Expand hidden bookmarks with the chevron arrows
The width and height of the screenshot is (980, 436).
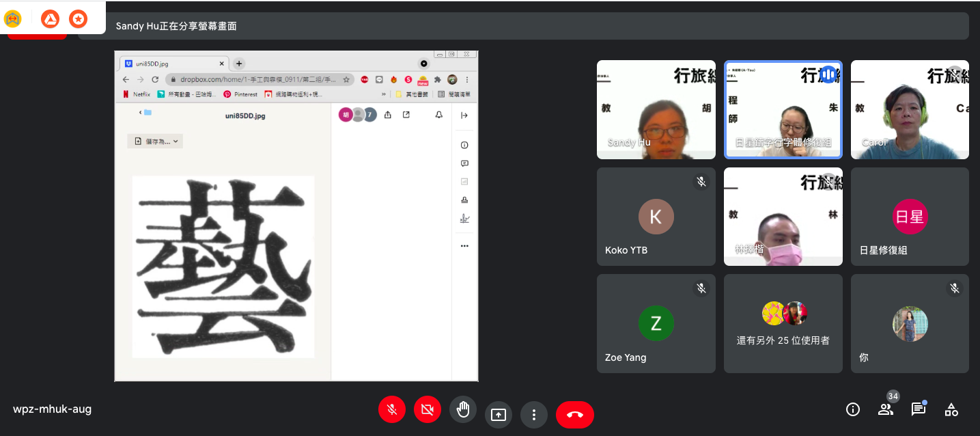[x=382, y=94]
